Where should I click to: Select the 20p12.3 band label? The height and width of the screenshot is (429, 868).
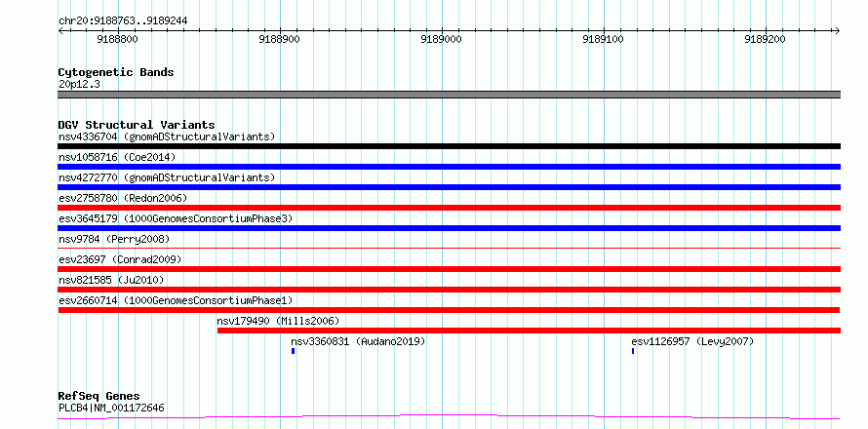coord(79,85)
